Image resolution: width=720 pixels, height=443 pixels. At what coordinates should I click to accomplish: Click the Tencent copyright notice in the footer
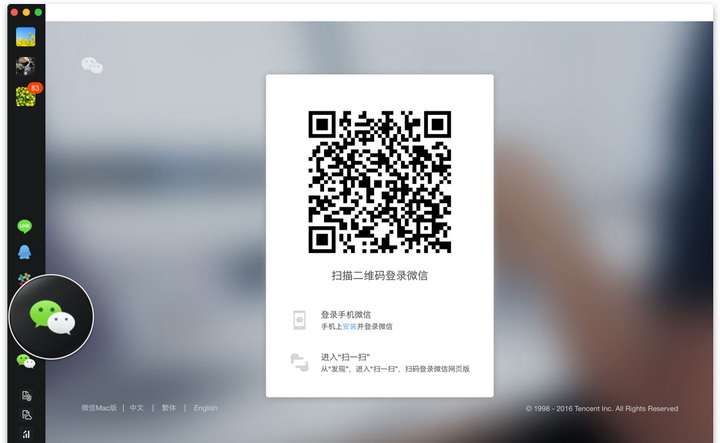coord(602,408)
